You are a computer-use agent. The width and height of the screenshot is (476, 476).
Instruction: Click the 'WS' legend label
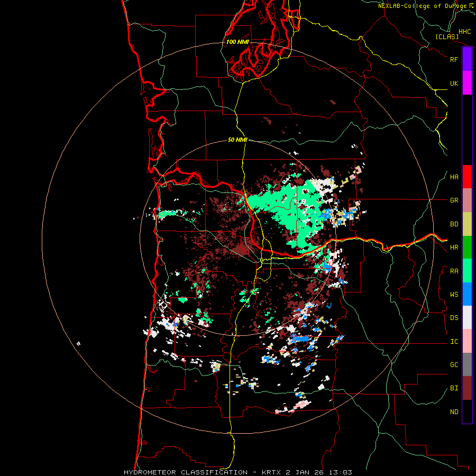pos(454,295)
